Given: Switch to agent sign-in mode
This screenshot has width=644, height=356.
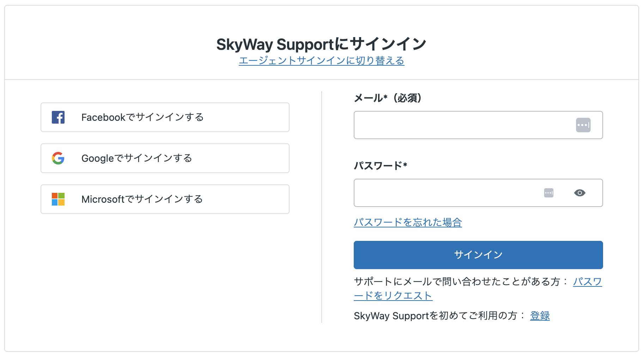Looking at the screenshot, I should (321, 60).
